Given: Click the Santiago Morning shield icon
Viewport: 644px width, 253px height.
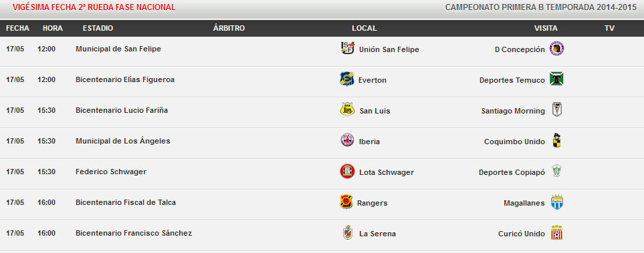Looking at the screenshot, I should (x=556, y=109).
